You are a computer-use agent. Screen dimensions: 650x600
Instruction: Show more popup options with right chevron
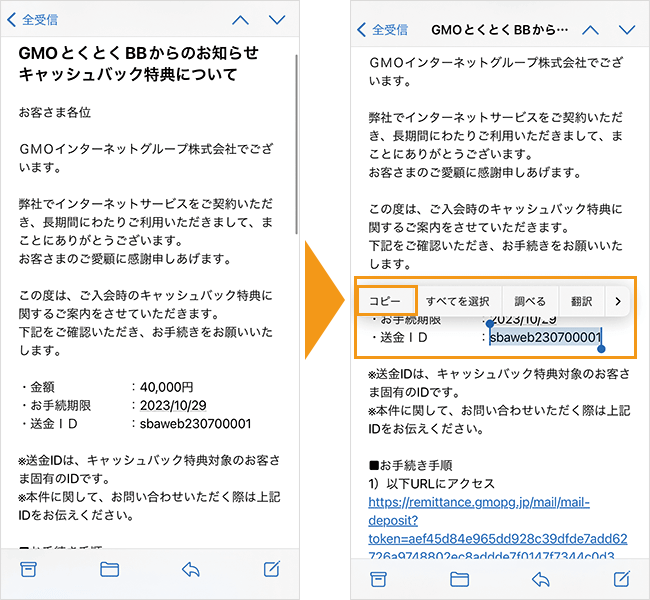click(x=618, y=301)
